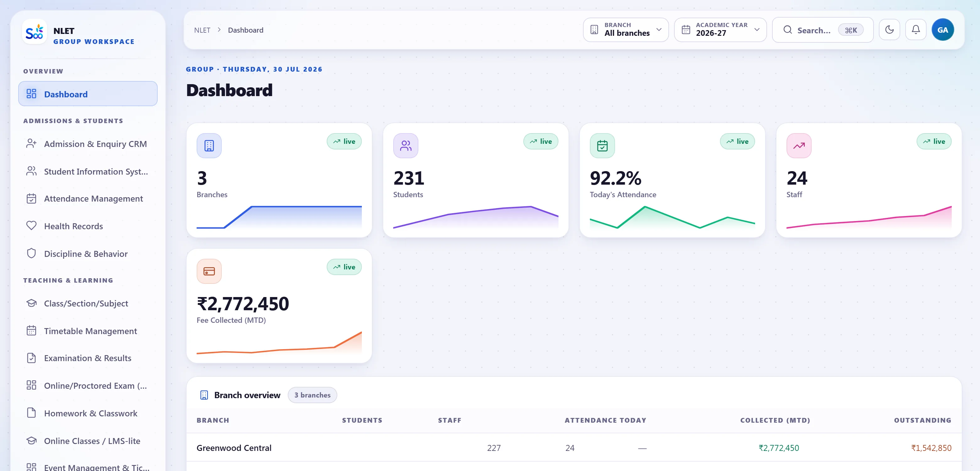Open Discipline & Behavior

pos(88,253)
